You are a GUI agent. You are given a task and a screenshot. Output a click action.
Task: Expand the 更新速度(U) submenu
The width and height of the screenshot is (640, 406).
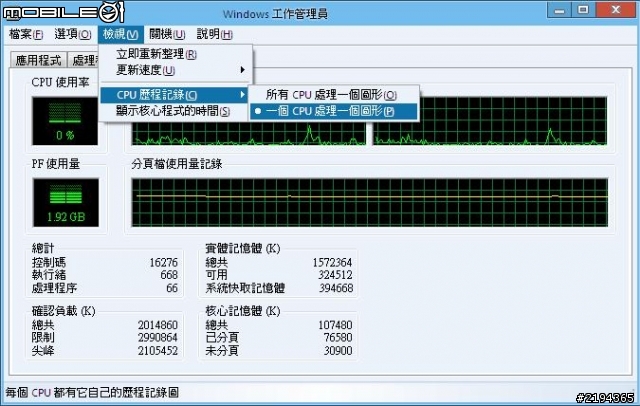point(176,70)
